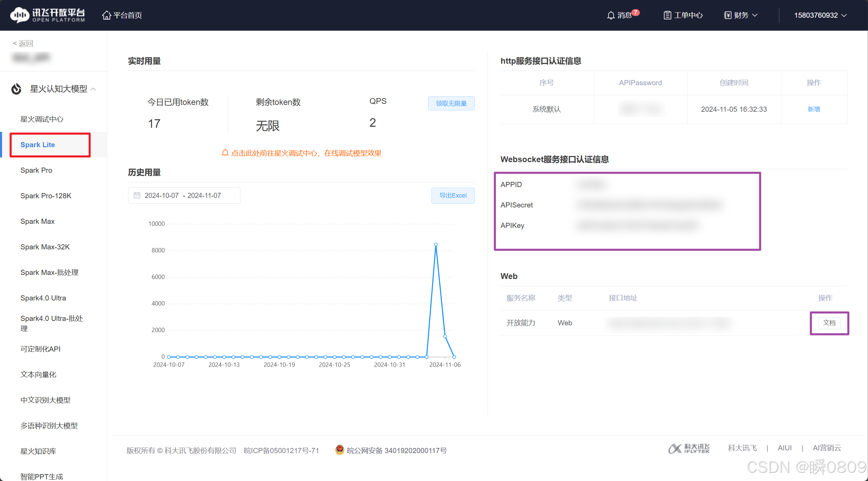The width and height of the screenshot is (868, 481).
Task: Open Spark Max-批处理 item
Action: pyautogui.click(x=49, y=273)
